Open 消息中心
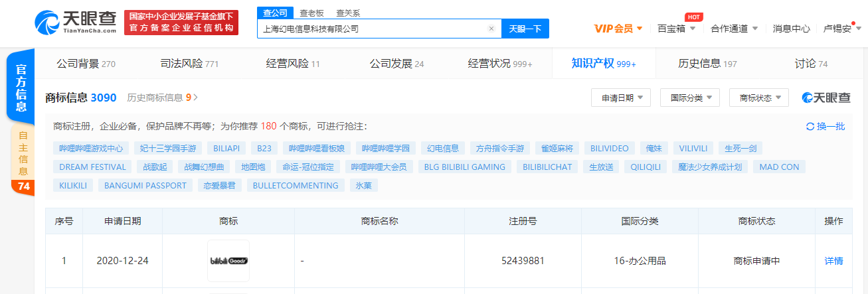The width and height of the screenshot is (868, 294). [x=791, y=29]
